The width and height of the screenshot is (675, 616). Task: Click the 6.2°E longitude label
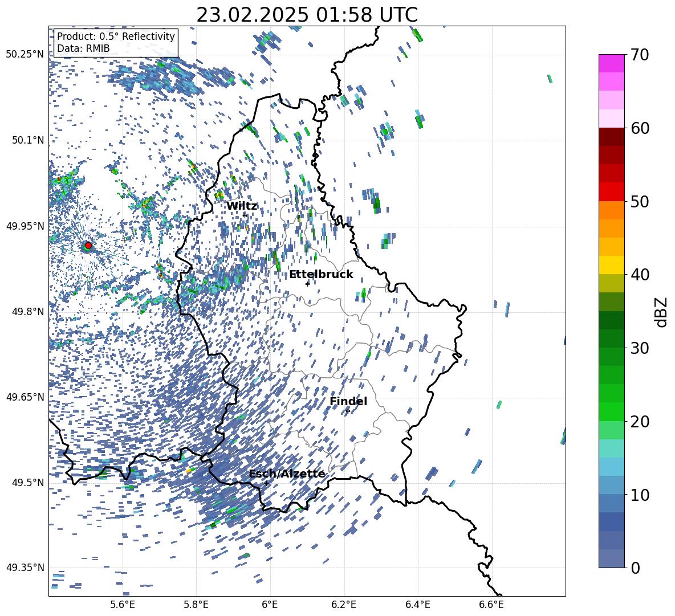344,605
